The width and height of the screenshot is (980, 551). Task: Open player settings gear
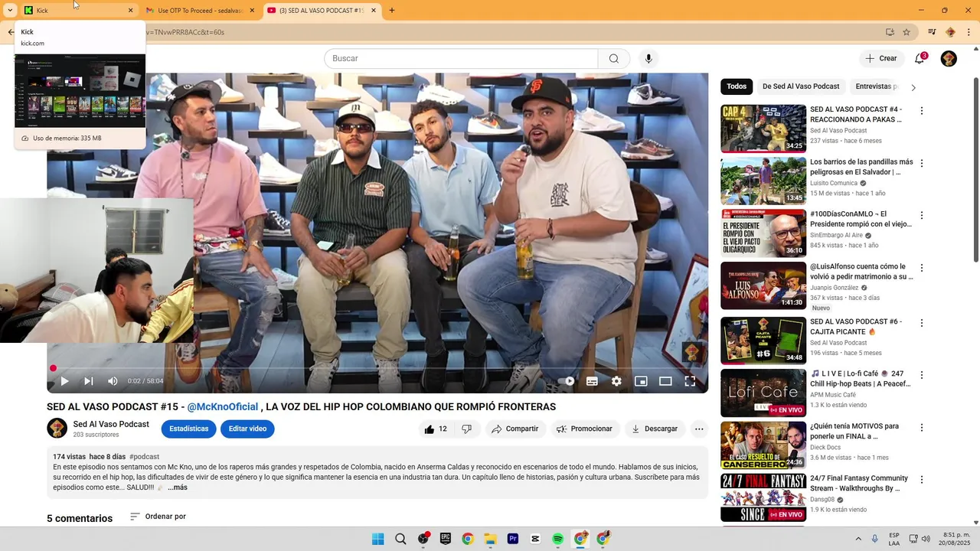616,381
